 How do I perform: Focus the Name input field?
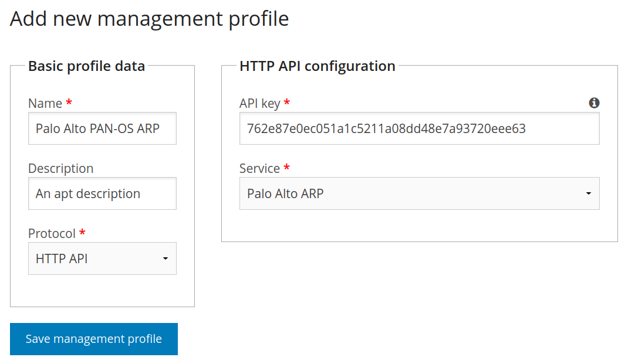pyautogui.click(x=102, y=128)
